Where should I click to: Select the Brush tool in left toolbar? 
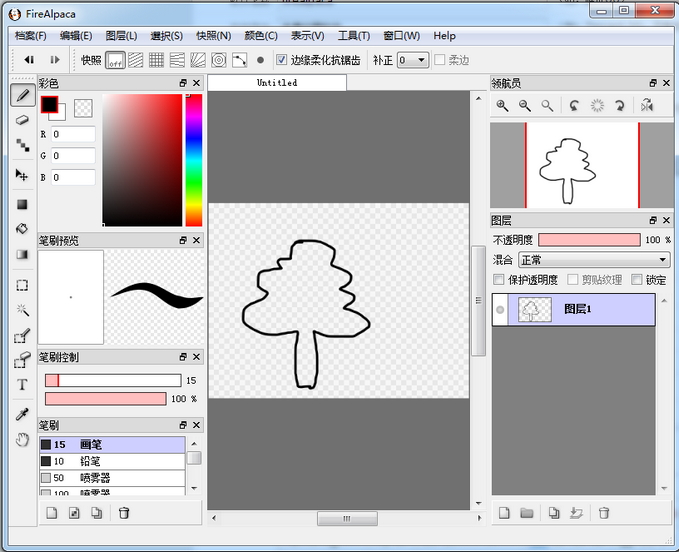[x=23, y=95]
